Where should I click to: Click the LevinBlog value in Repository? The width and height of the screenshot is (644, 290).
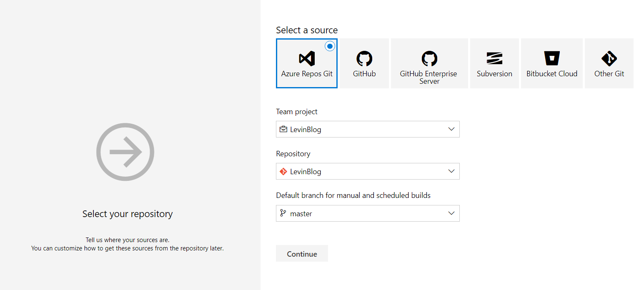[306, 172]
